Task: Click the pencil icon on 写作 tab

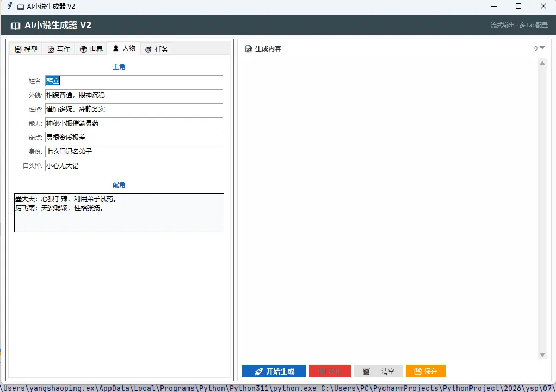Action: [x=51, y=49]
